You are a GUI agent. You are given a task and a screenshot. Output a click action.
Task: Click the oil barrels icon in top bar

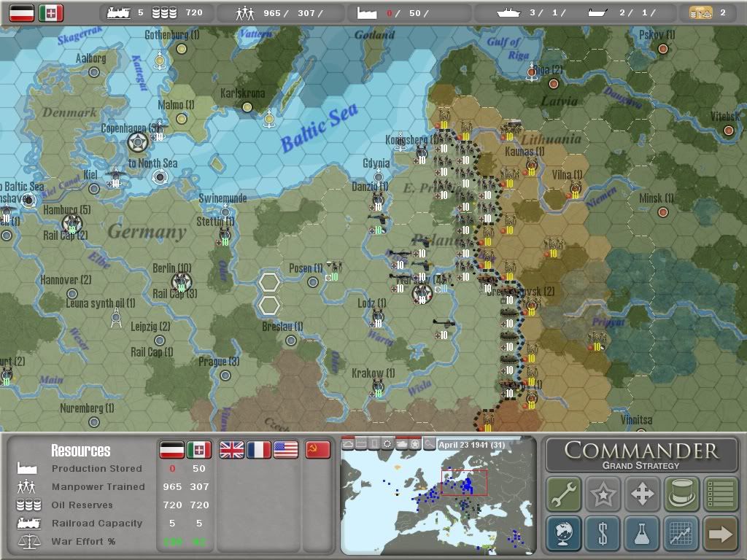[x=164, y=13]
